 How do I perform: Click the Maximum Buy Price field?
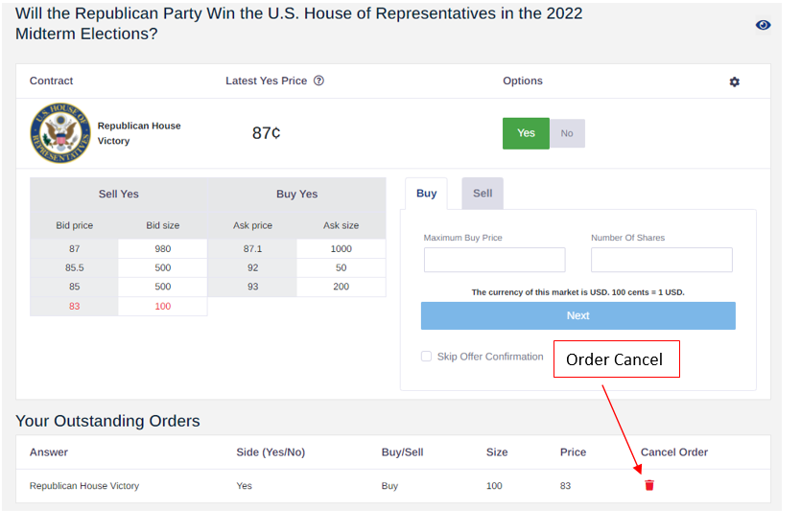(494, 260)
